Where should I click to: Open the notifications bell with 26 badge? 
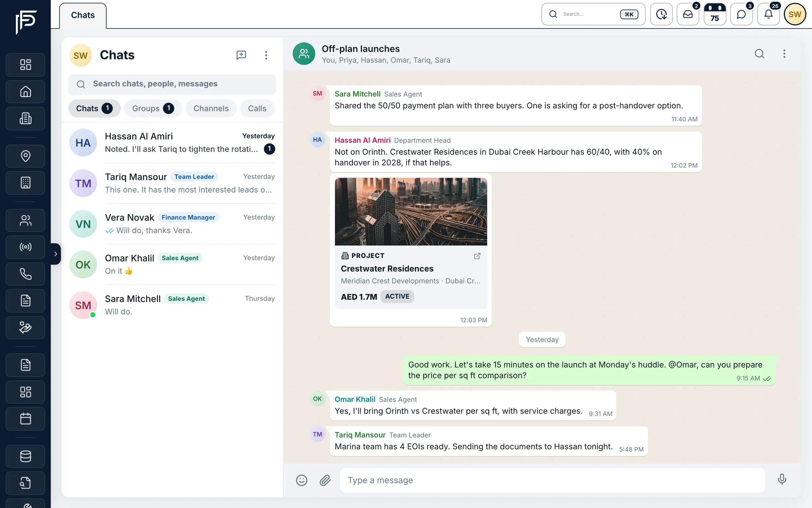(x=768, y=14)
